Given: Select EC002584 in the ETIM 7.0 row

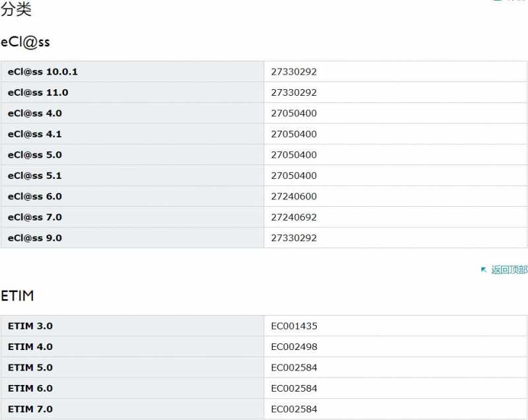Looking at the screenshot, I should point(294,409).
